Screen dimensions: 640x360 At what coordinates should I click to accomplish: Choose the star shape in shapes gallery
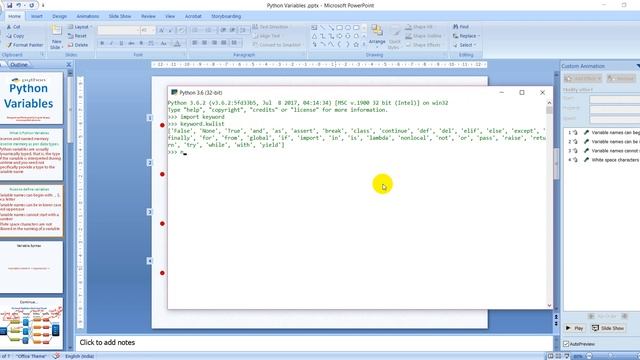coord(356,44)
